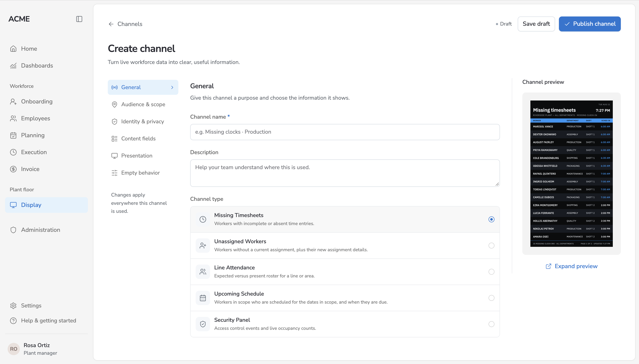Click the Planning calendar icon
The height and width of the screenshot is (364, 639).
13,135
